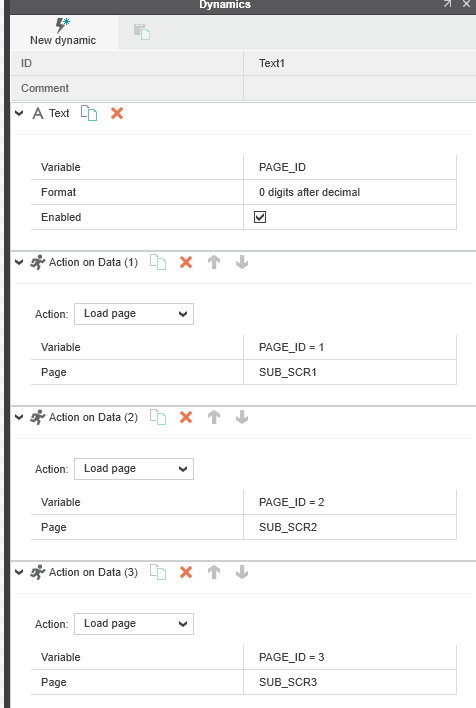The height and width of the screenshot is (708, 476).
Task: Delete the Text dynamic with red X
Action: coord(117,113)
